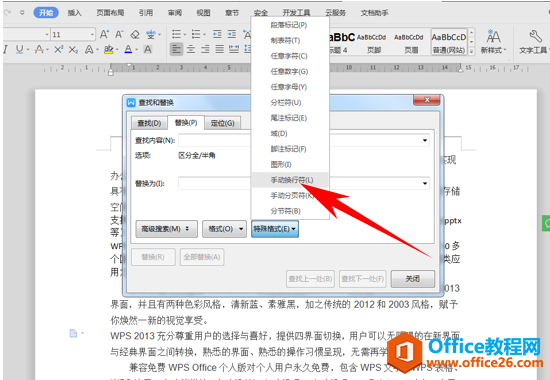
Task: Open the Page Layout (页面布局) ribbon tab
Action: 110,13
